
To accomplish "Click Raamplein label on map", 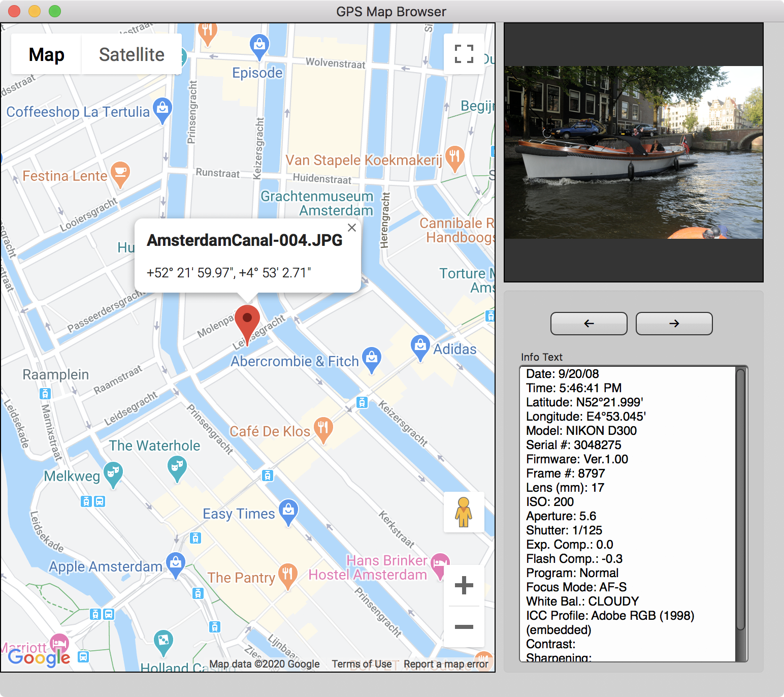I will 56,375.
